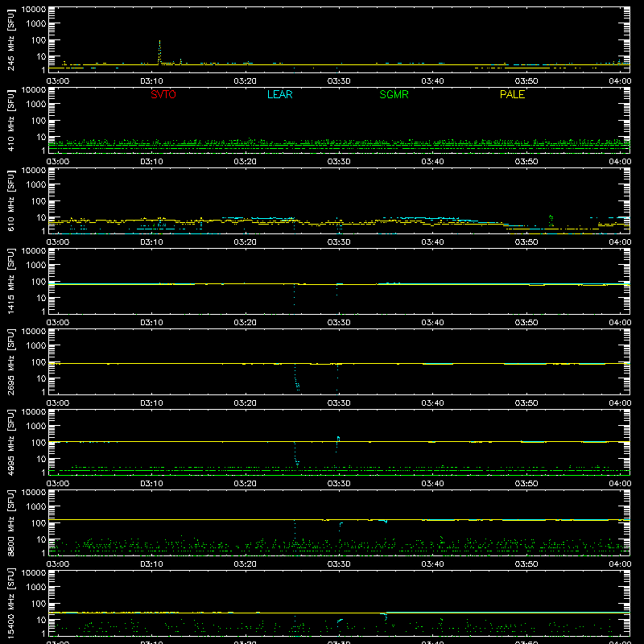
Task: Click the red SVTO station legend label
Action: pyautogui.click(x=163, y=94)
